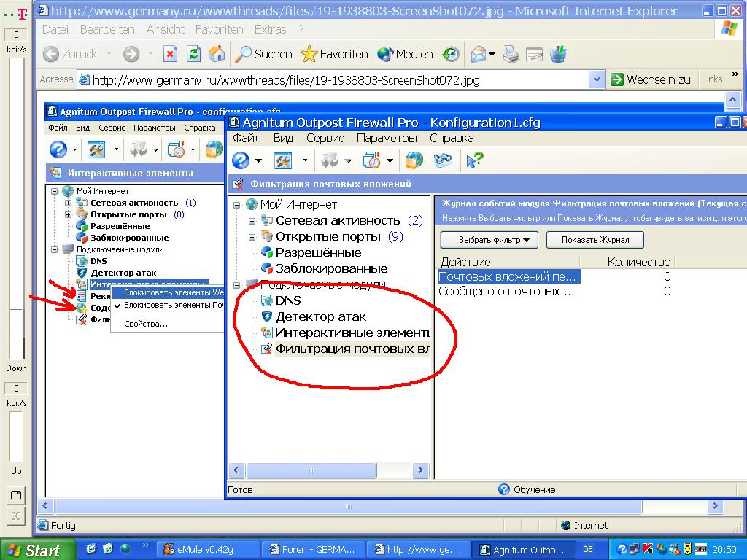Click the IE Refresh icon

coord(193,54)
